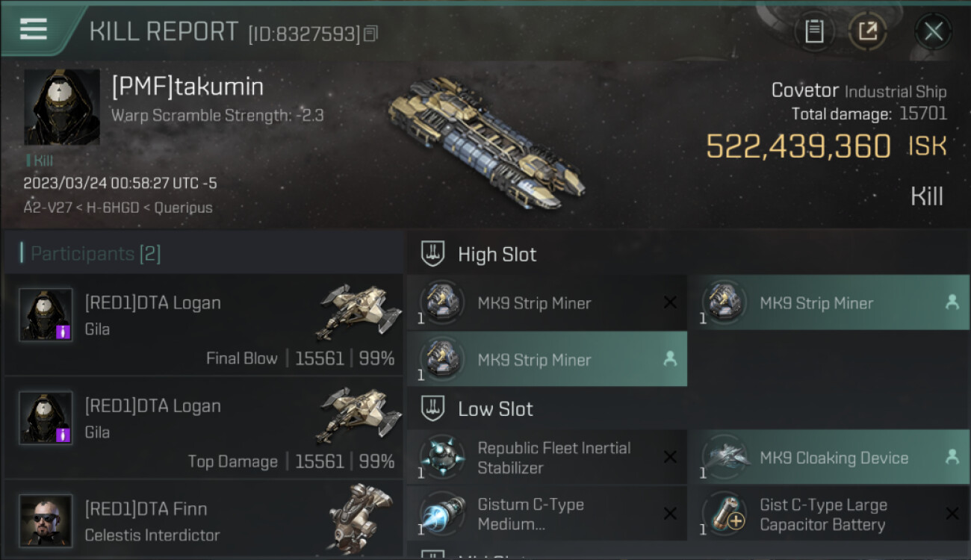Open the Gistum C-Type Medium module

(x=547, y=514)
